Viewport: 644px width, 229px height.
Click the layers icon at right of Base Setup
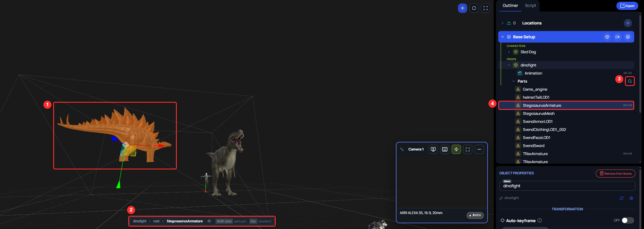pyautogui.click(x=628, y=37)
